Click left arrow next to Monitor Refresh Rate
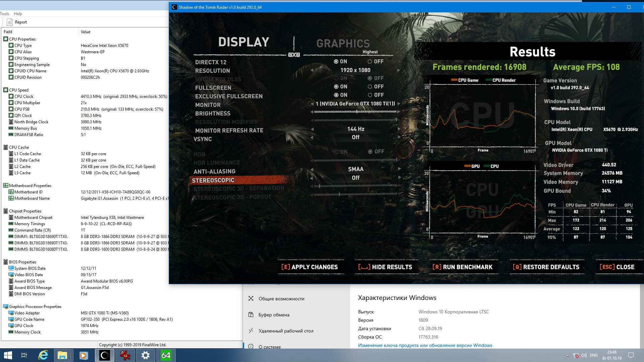The height and width of the screenshot is (362, 644). tap(312, 129)
